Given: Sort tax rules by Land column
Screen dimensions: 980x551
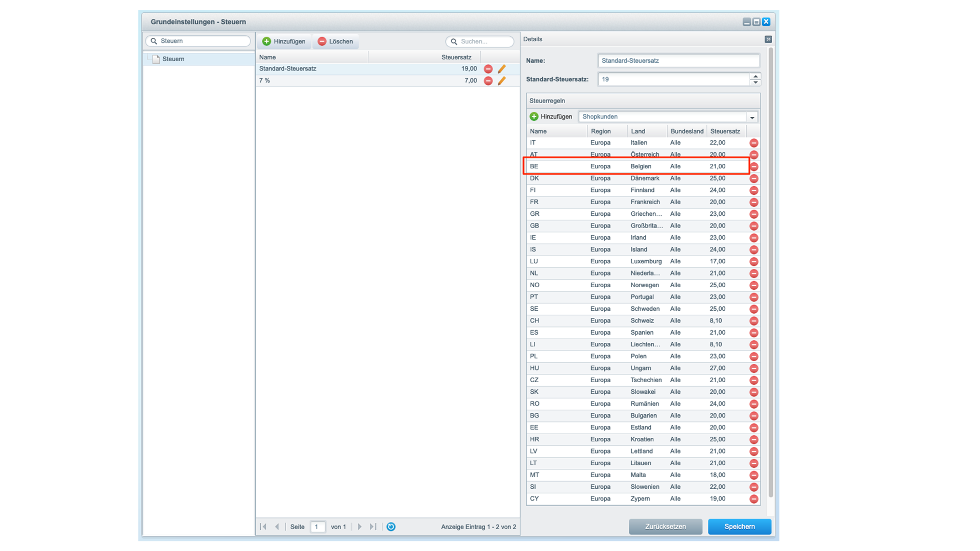Looking at the screenshot, I should pyautogui.click(x=647, y=131).
